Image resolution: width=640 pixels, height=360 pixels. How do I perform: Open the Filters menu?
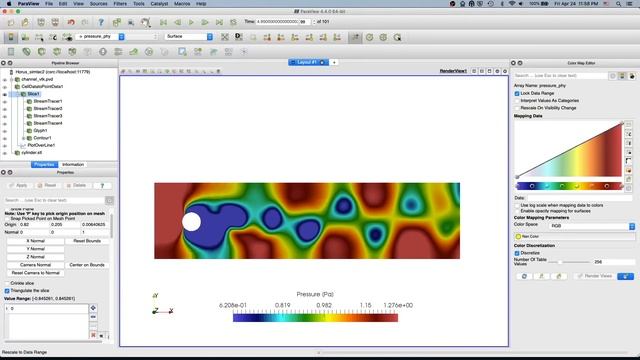(x=120, y=4)
